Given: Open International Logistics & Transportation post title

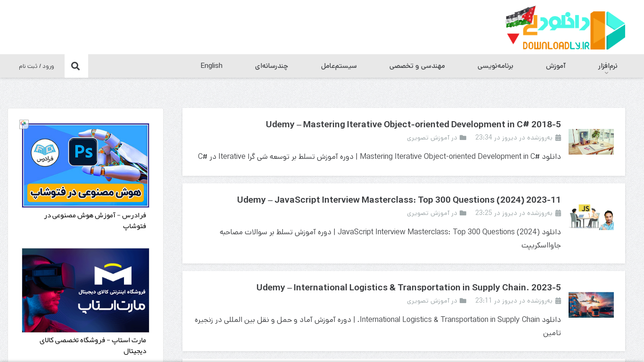Looking at the screenshot, I should 409,288.
